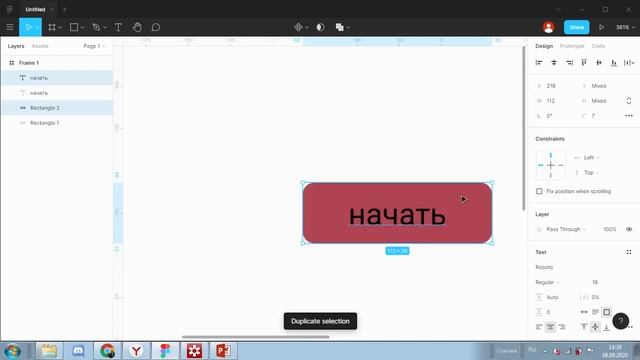This screenshot has width=640, height=360.
Task: Open the Figma main hamburger menu
Action: [x=10, y=27]
